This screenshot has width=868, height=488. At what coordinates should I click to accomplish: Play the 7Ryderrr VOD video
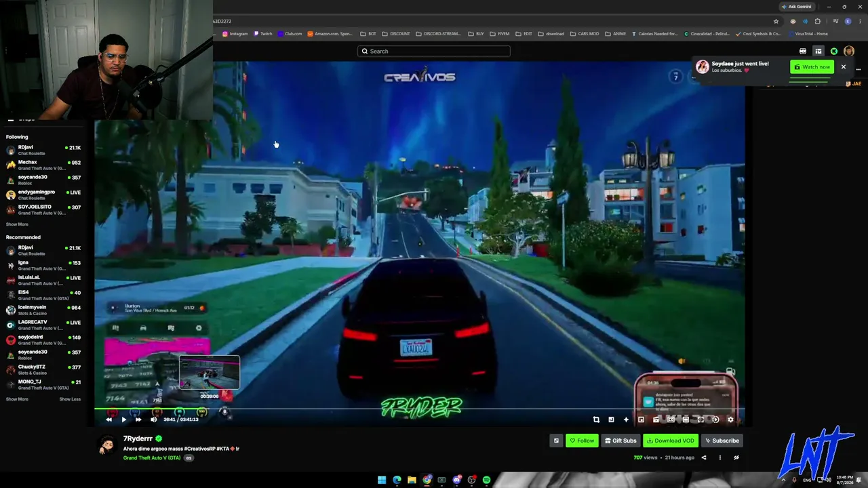click(123, 420)
